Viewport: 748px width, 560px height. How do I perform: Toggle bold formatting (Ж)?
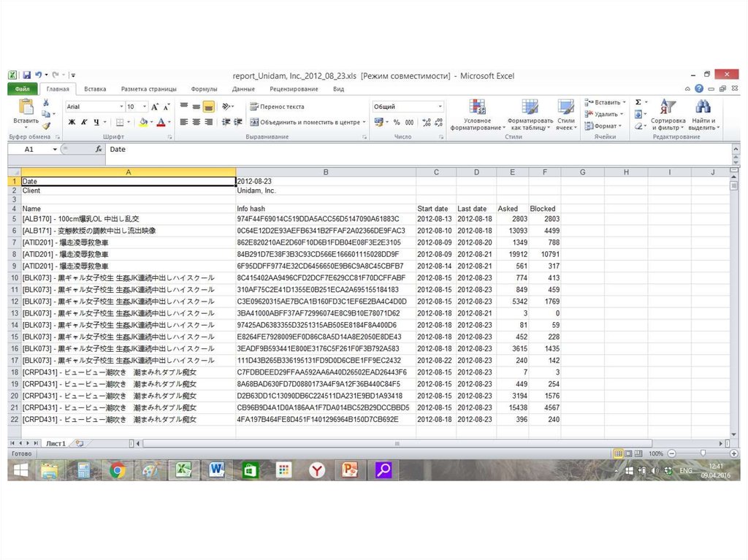72,122
